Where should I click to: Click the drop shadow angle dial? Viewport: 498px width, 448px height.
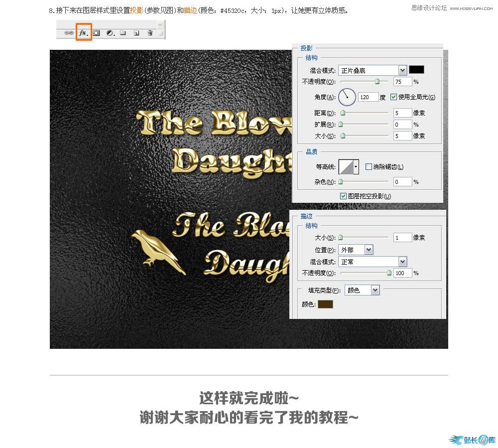coord(347,97)
